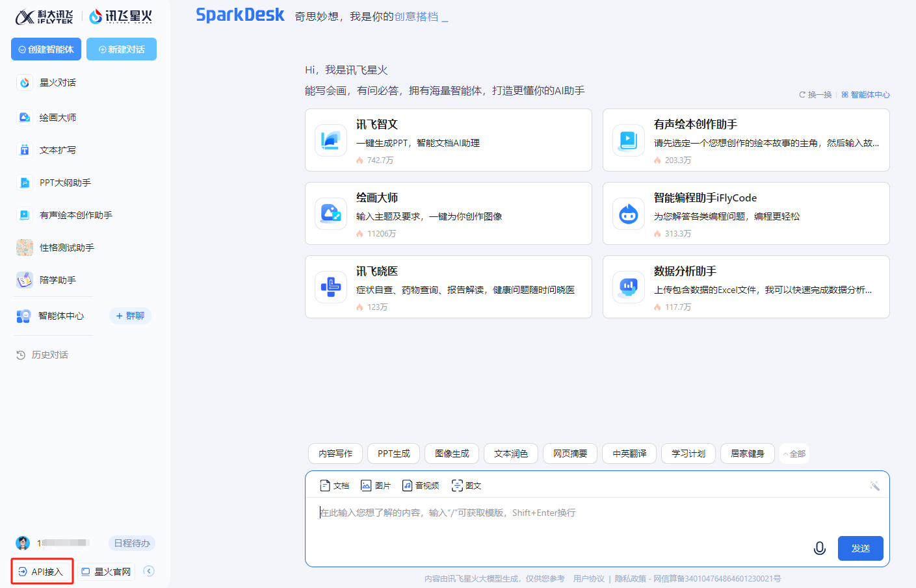916x588 pixels.
Task: Start a new chat with 新建对话
Action: (122, 49)
